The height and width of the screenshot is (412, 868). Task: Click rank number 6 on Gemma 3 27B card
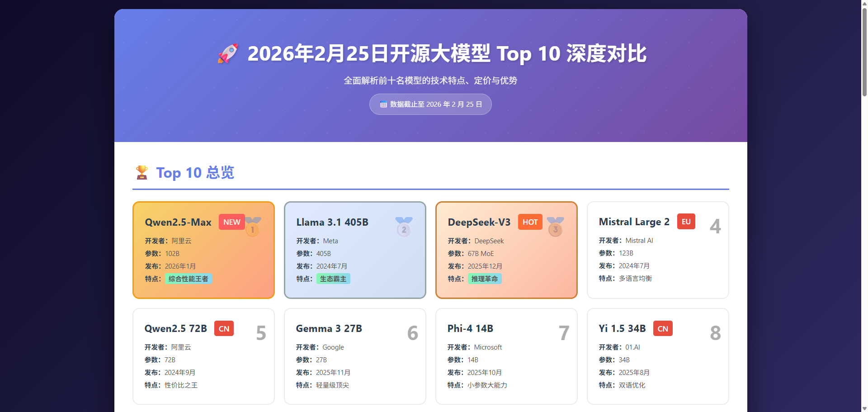click(x=413, y=333)
